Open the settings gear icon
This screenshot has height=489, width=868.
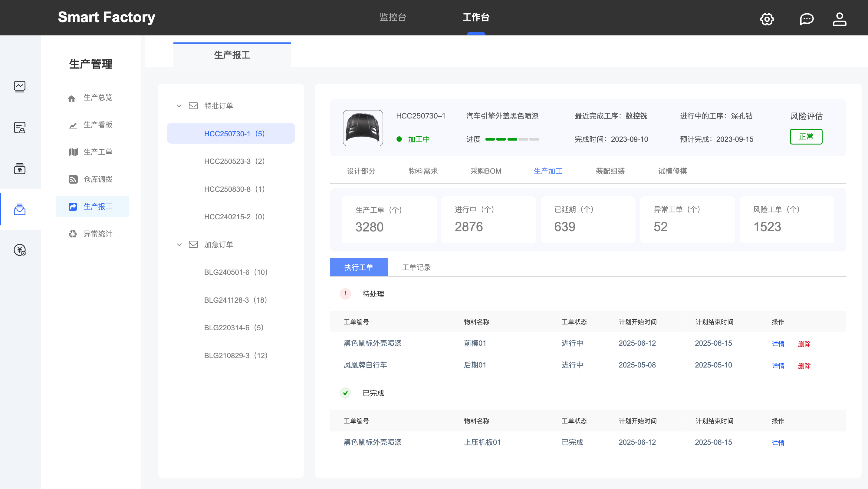pyautogui.click(x=767, y=19)
